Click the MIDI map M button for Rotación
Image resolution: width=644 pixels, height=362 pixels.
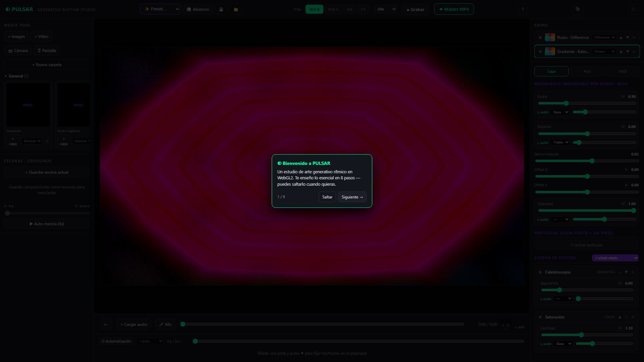(x=623, y=127)
